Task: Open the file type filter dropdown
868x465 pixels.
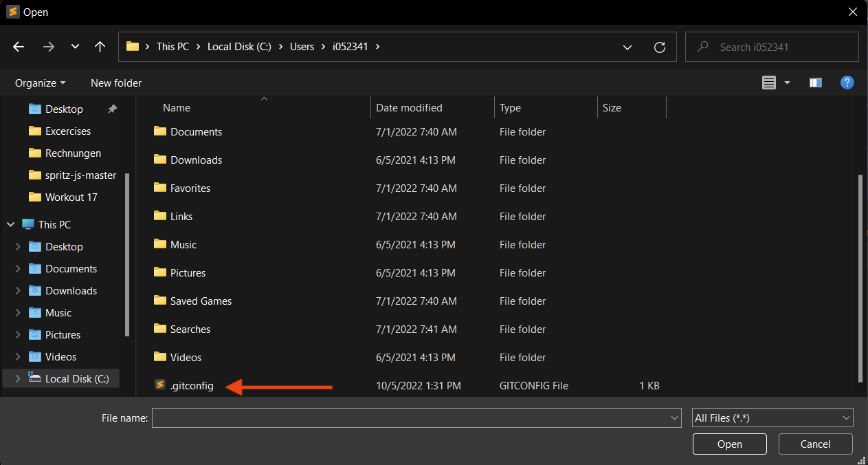Action: [772, 418]
